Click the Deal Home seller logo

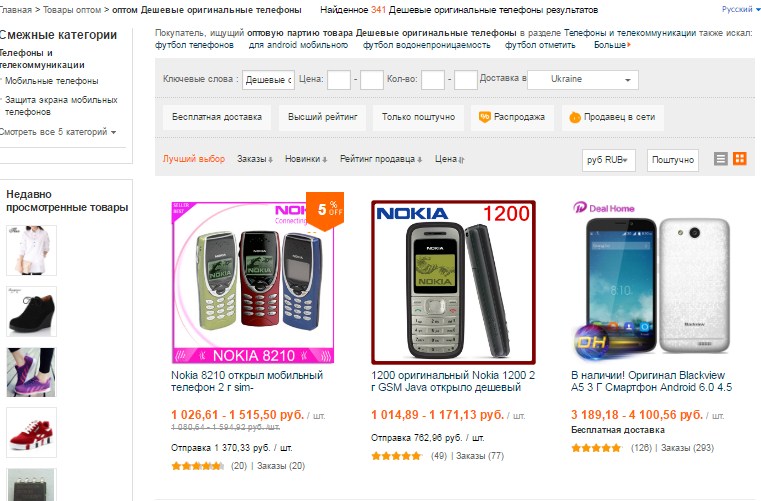coord(604,208)
